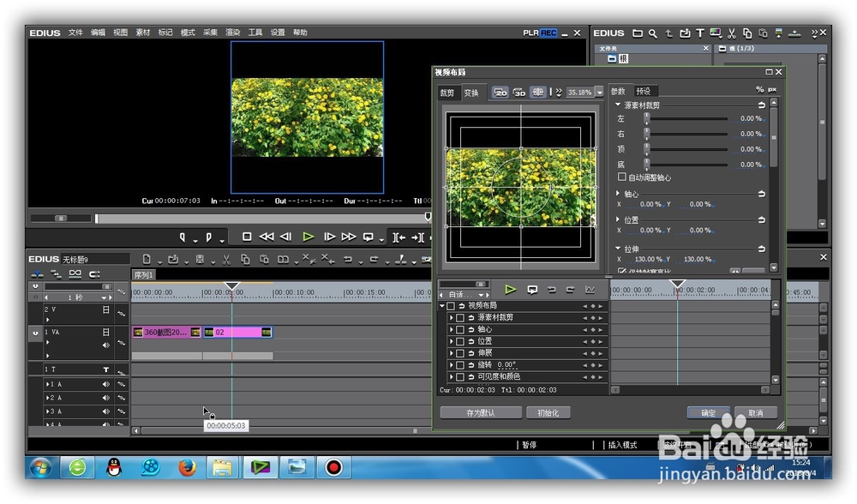
Task: Collapse the 源素材裁剪 parameter section
Action: click(618, 105)
